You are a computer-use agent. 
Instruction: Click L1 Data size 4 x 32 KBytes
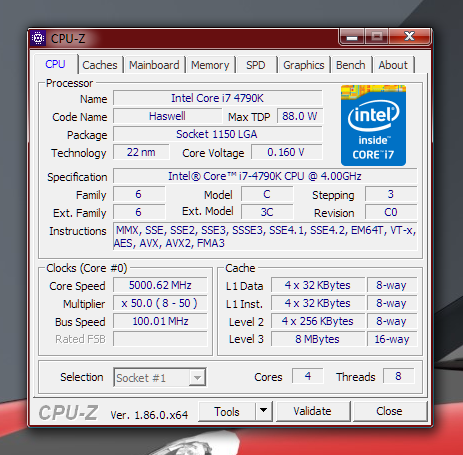[318, 285]
